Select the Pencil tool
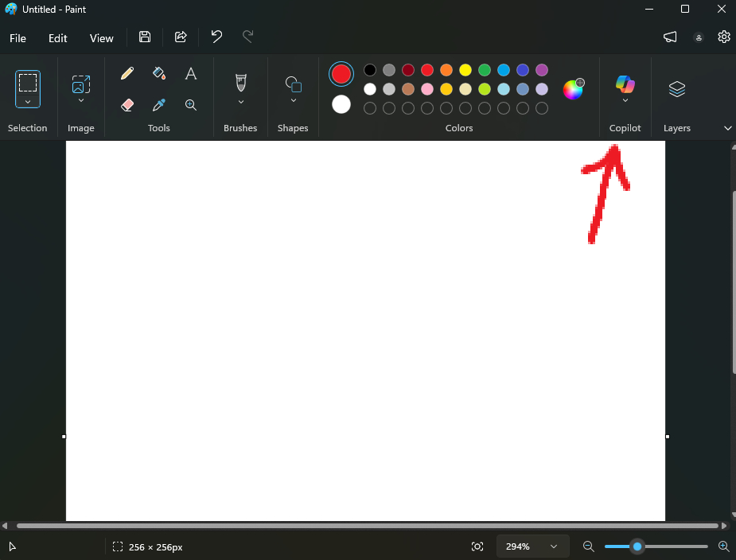The width and height of the screenshot is (736, 560). [127, 74]
